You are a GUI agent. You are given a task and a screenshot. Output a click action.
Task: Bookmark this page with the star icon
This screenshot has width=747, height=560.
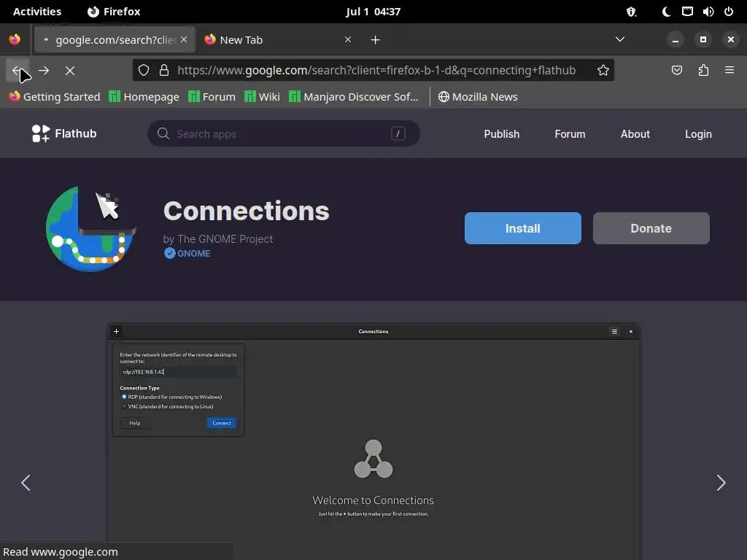tap(603, 71)
